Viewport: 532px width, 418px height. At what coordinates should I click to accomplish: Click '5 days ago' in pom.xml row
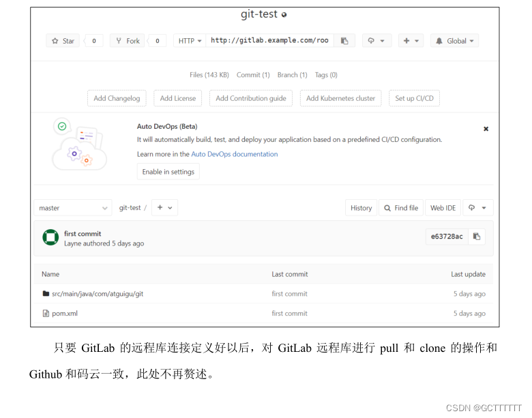pyautogui.click(x=469, y=314)
